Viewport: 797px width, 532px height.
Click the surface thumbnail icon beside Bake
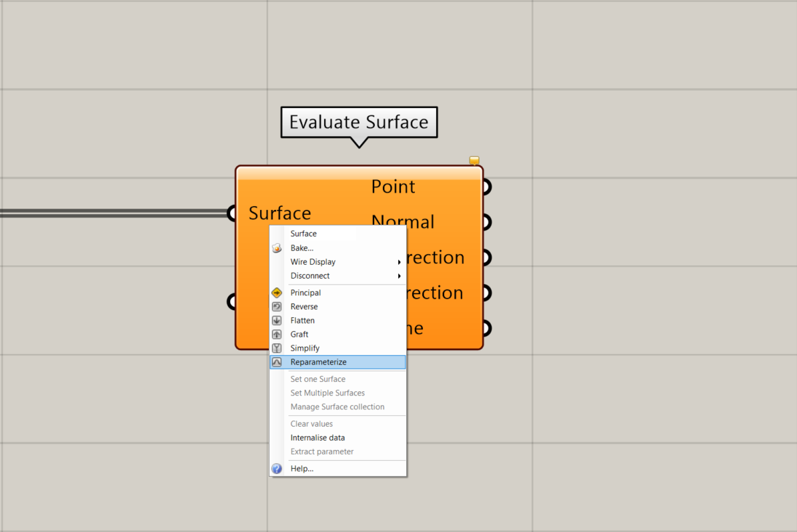[277, 247]
